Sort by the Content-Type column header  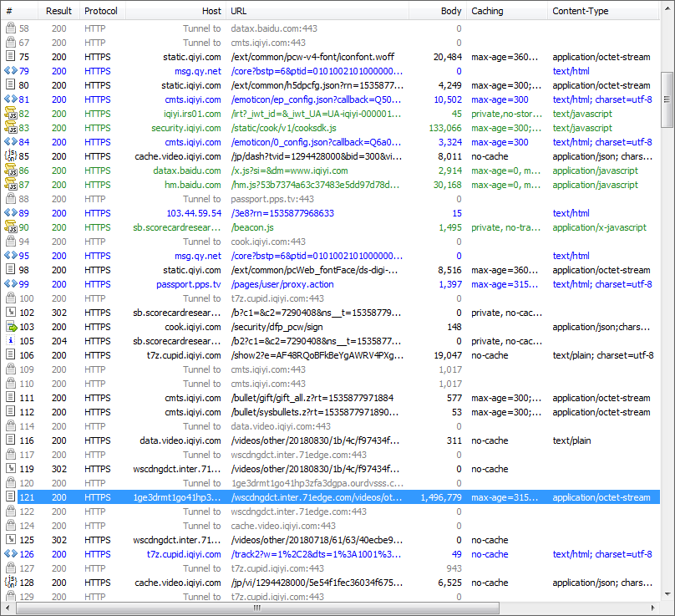point(603,11)
